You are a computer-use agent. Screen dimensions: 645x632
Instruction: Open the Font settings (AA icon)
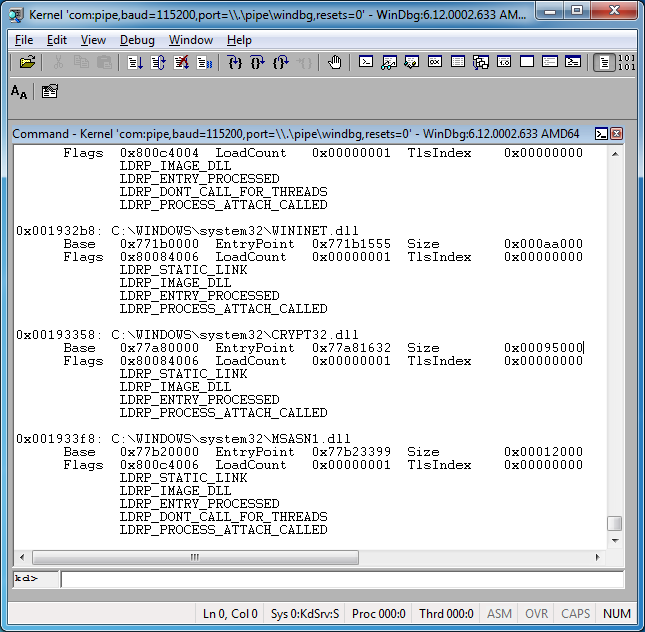pyautogui.click(x=19, y=91)
